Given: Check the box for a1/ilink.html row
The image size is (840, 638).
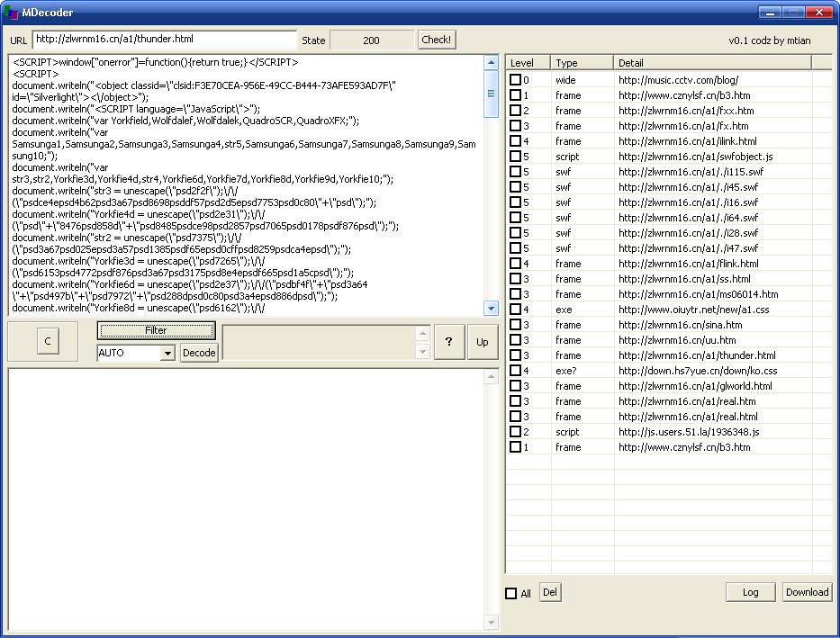Looking at the screenshot, I should (515, 140).
